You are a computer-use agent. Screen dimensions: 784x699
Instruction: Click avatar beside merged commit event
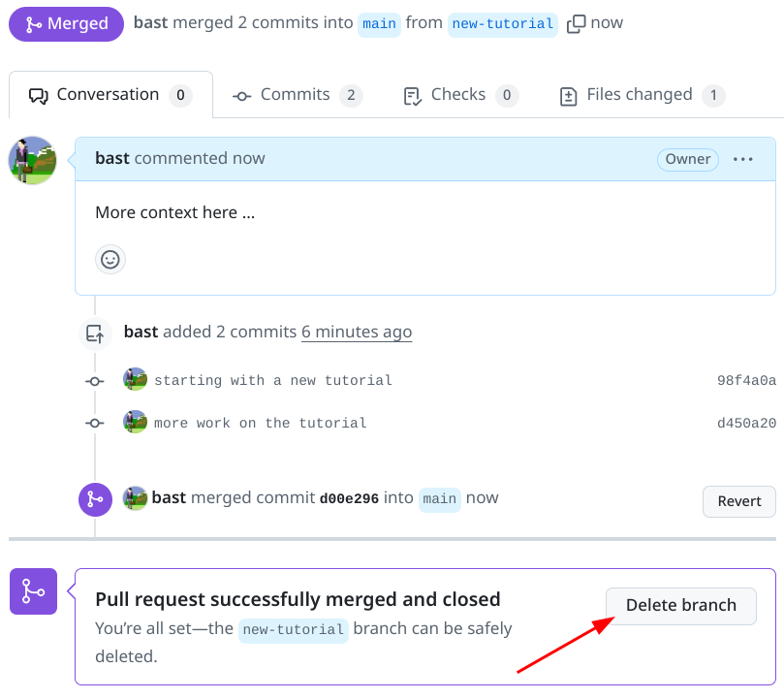135,498
